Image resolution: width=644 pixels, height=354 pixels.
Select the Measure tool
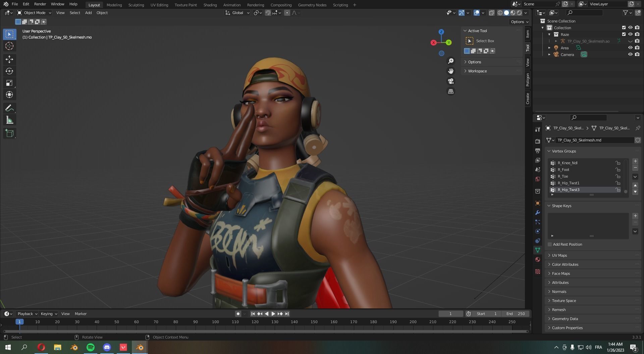point(9,120)
